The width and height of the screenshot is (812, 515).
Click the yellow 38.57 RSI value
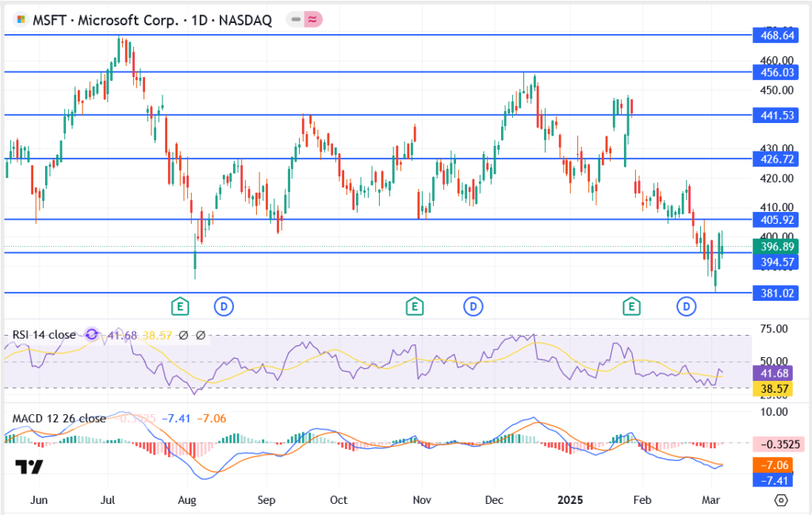tap(775, 389)
